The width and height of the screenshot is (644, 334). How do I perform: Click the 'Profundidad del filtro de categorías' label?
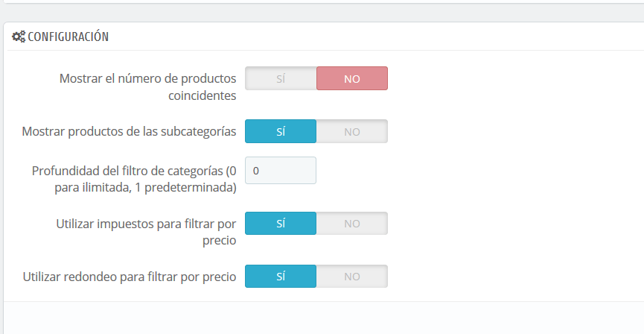pyautogui.click(x=134, y=179)
